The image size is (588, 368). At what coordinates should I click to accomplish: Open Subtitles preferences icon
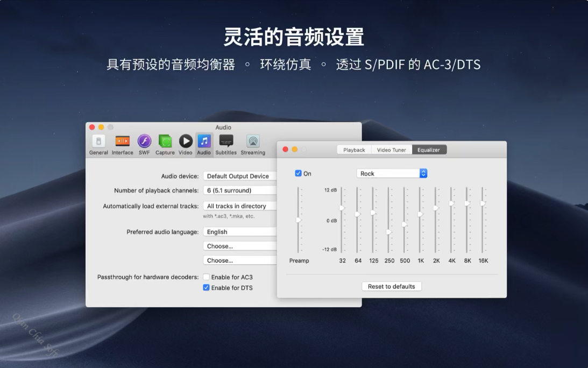[226, 145]
